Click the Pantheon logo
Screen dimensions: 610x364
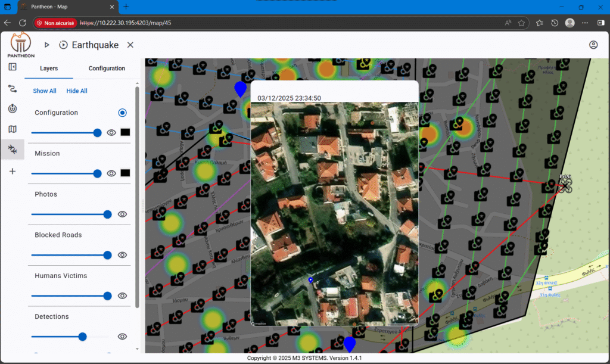coord(21,45)
